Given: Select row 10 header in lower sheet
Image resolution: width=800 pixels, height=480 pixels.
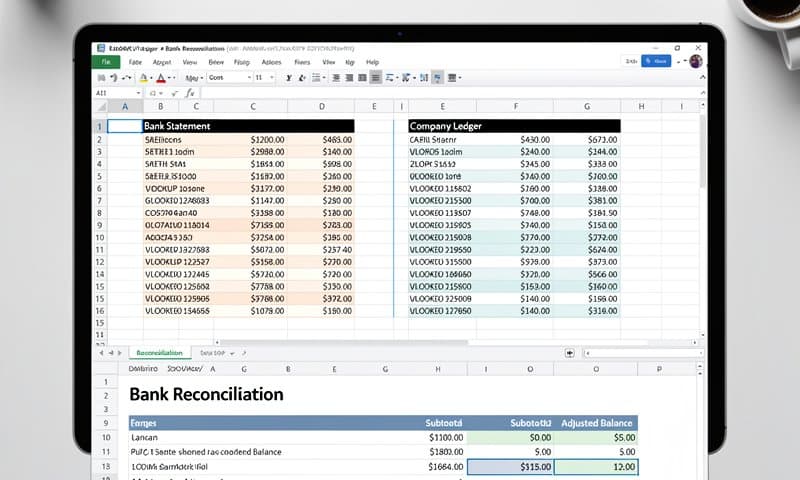Looking at the screenshot, I should tap(106, 438).
